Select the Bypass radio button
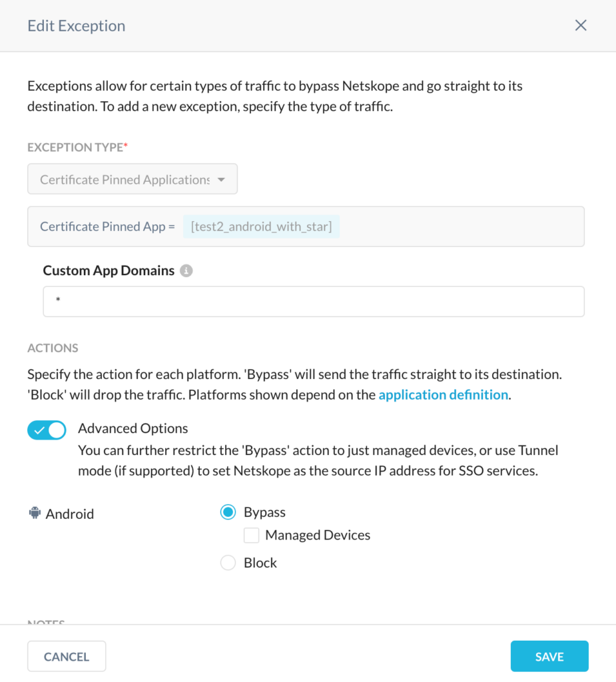This screenshot has width=616, height=682. tap(228, 511)
